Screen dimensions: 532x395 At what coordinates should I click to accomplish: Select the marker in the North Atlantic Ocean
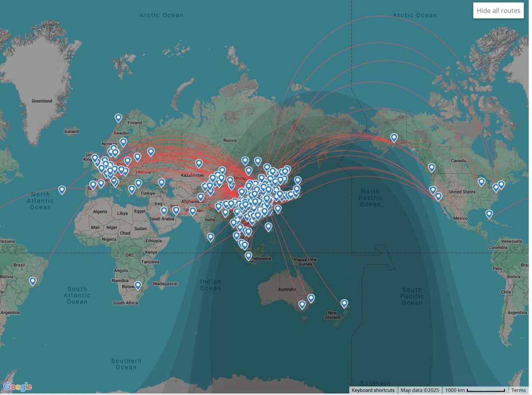[x=62, y=190]
